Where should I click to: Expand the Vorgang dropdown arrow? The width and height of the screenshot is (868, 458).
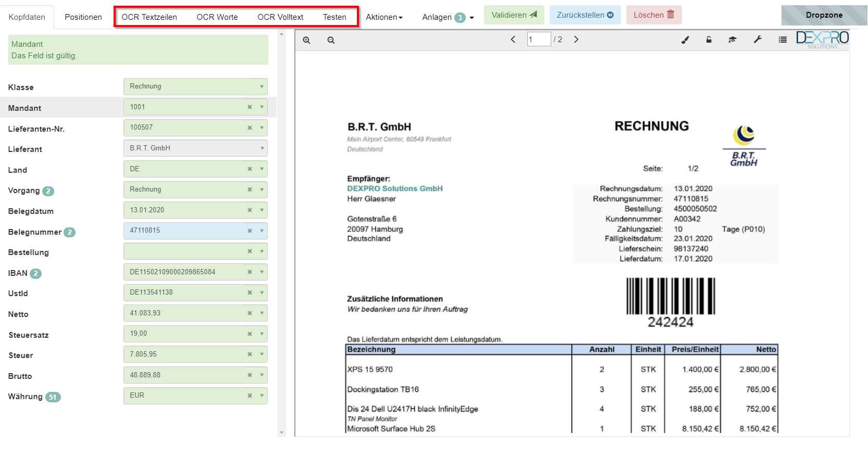(x=262, y=189)
